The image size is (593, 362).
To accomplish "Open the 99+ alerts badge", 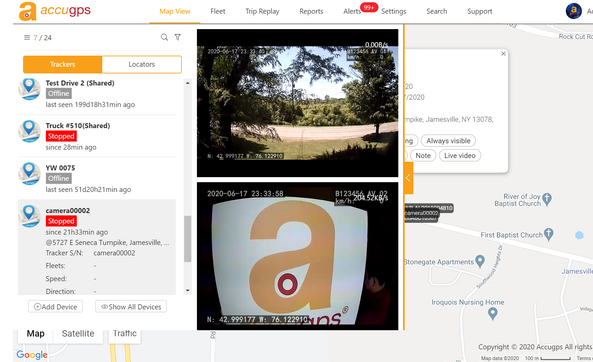I will point(369,7).
